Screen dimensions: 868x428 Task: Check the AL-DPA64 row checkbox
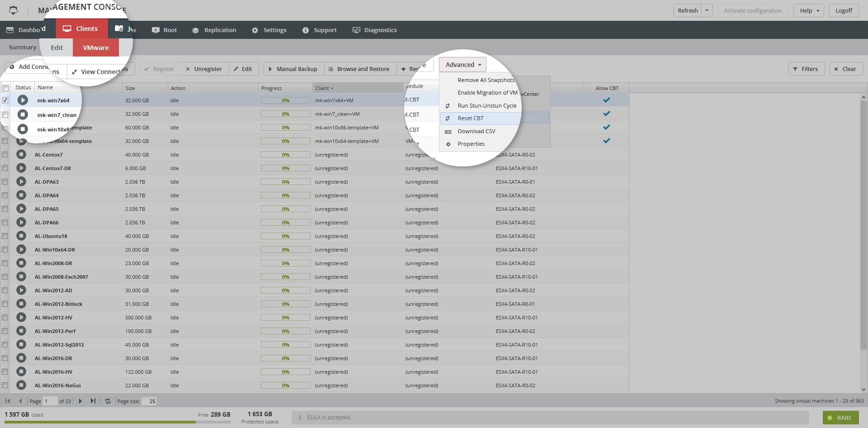[x=5, y=195]
